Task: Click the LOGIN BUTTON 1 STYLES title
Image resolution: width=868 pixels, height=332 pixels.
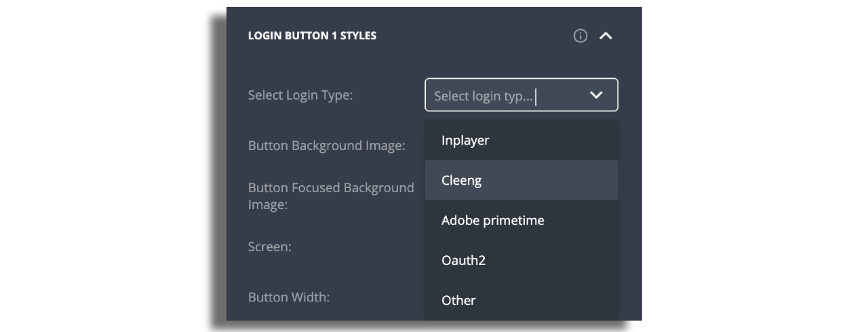Action: pyautogui.click(x=312, y=35)
